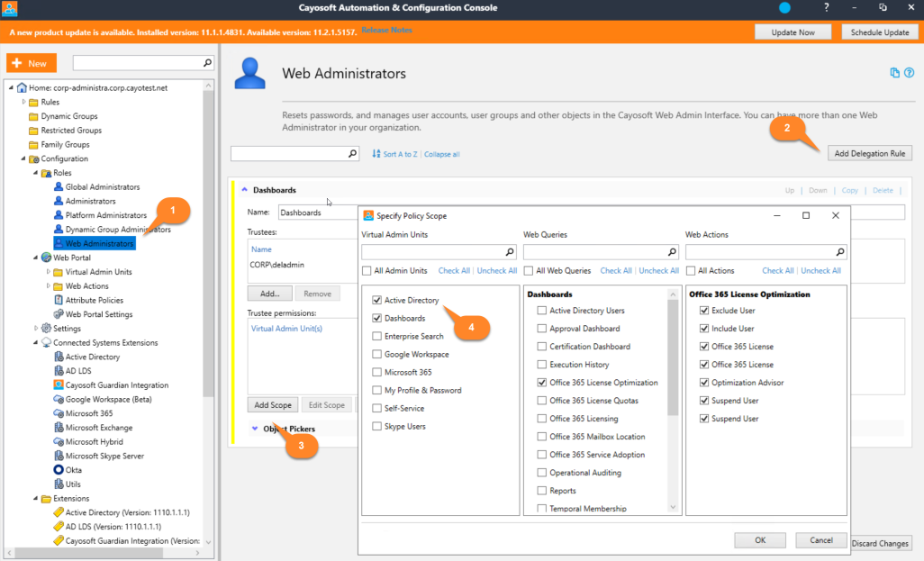The image size is (924, 561).
Task: Click OK in Specify Policy Scope dialog
Action: [x=760, y=539]
